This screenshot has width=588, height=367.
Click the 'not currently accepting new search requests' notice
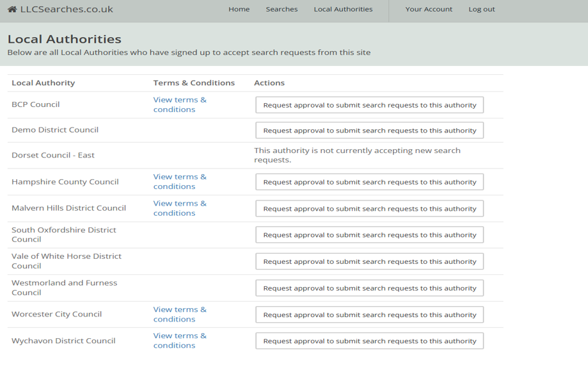[357, 155]
